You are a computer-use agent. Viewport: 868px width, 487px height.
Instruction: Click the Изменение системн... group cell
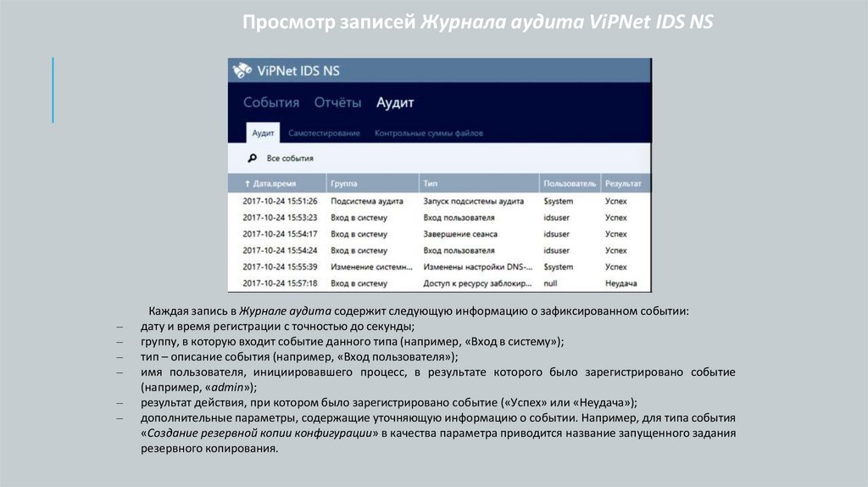pos(371,266)
